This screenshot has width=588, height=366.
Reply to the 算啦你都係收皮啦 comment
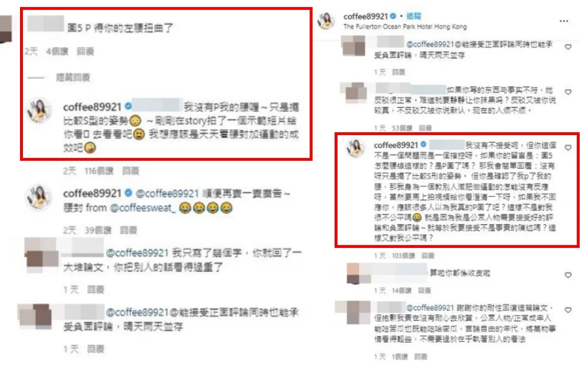424,291
